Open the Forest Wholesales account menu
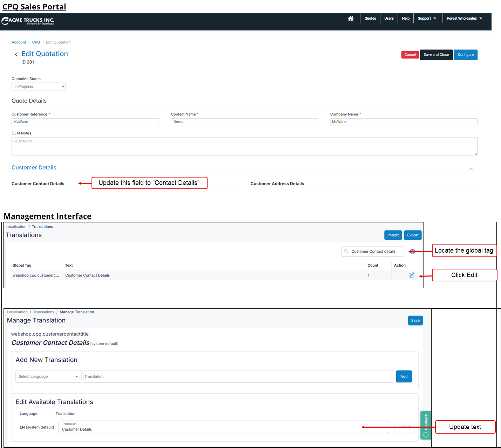501x448 pixels. click(464, 19)
